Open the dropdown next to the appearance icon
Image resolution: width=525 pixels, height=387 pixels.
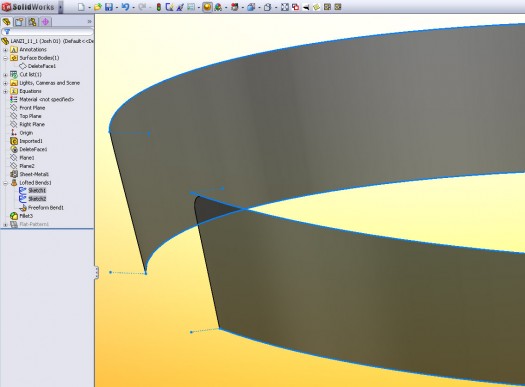[226, 7]
